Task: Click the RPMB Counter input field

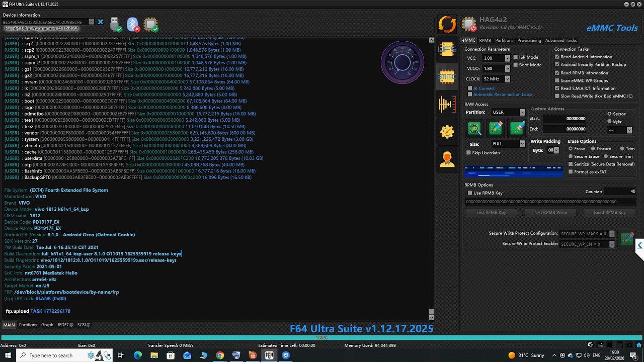Action: click(620, 192)
